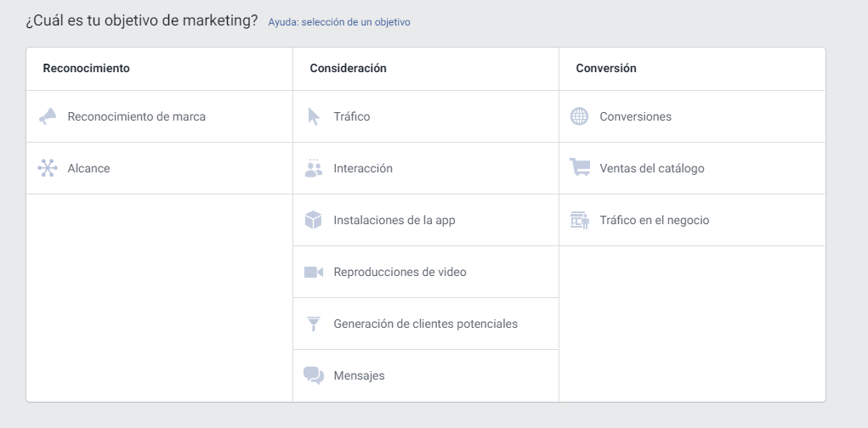The width and height of the screenshot is (868, 428).
Task: Select the Reproducciones de video objective
Action: [x=426, y=272]
